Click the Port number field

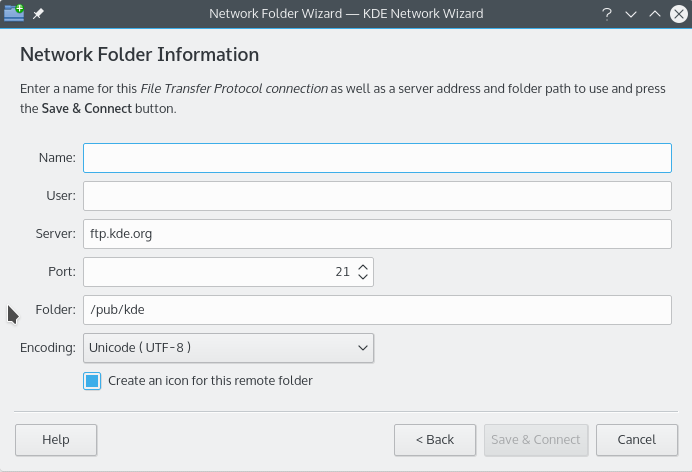tap(215, 272)
